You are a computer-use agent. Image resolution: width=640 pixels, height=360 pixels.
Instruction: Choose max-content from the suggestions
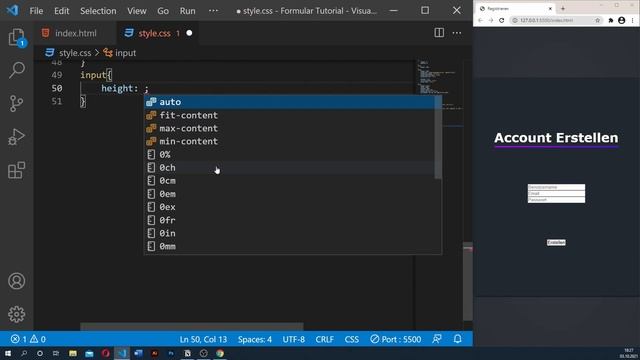(290, 129)
